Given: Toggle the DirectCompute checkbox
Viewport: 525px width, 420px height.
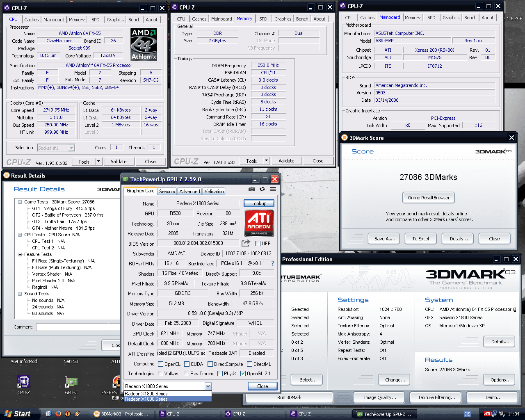Looking at the screenshot, I should click(x=210, y=364).
